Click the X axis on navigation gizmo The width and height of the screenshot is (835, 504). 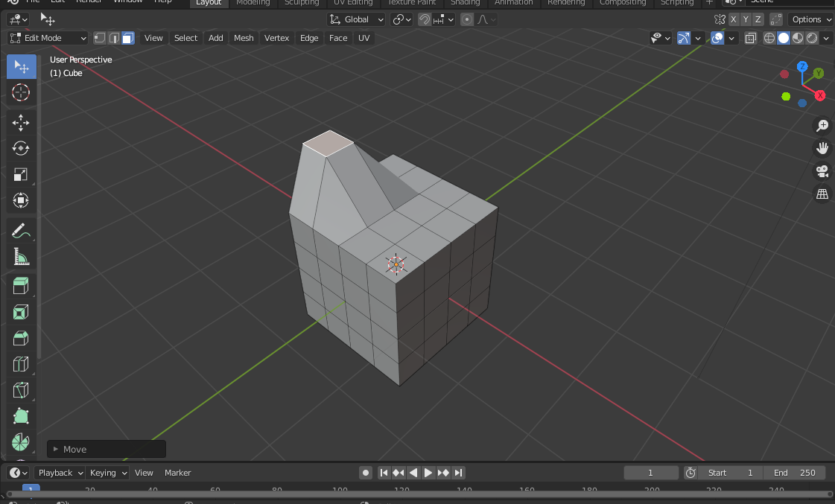[x=820, y=95]
